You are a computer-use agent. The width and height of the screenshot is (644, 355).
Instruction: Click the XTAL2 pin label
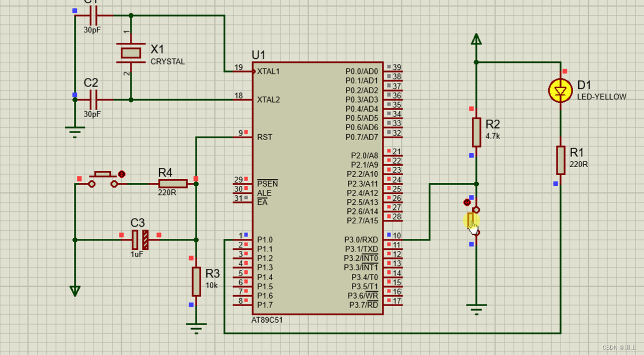click(x=269, y=100)
